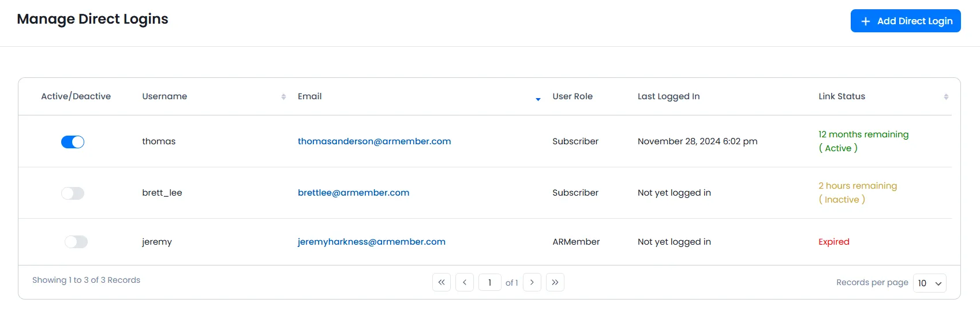Click the Manage Direct Logins heading
Screen dimensions: 980x318
92,19
